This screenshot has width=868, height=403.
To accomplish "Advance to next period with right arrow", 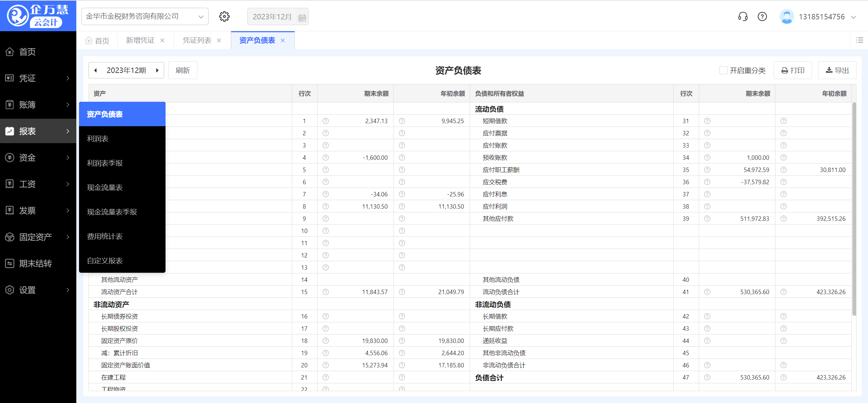I will pyautogui.click(x=157, y=70).
